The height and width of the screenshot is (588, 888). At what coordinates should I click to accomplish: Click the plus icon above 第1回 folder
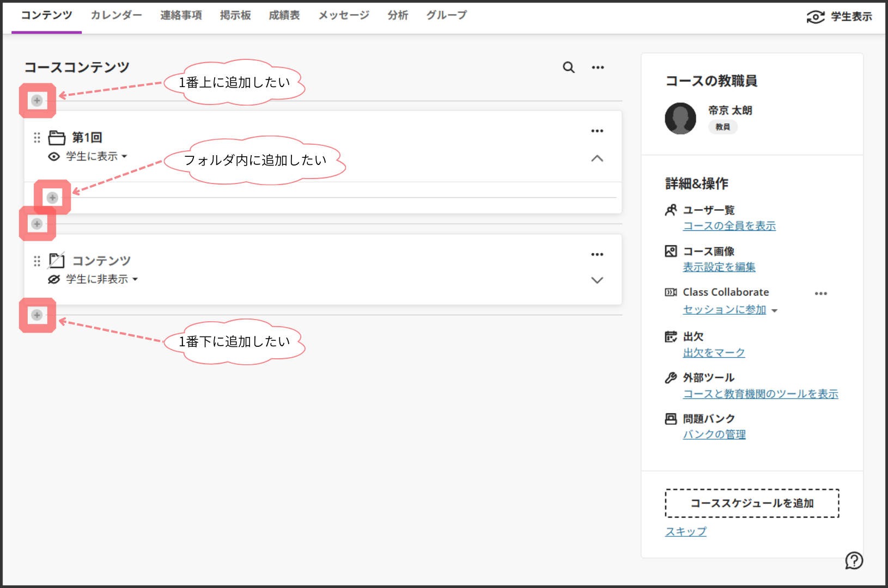[37, 101]
